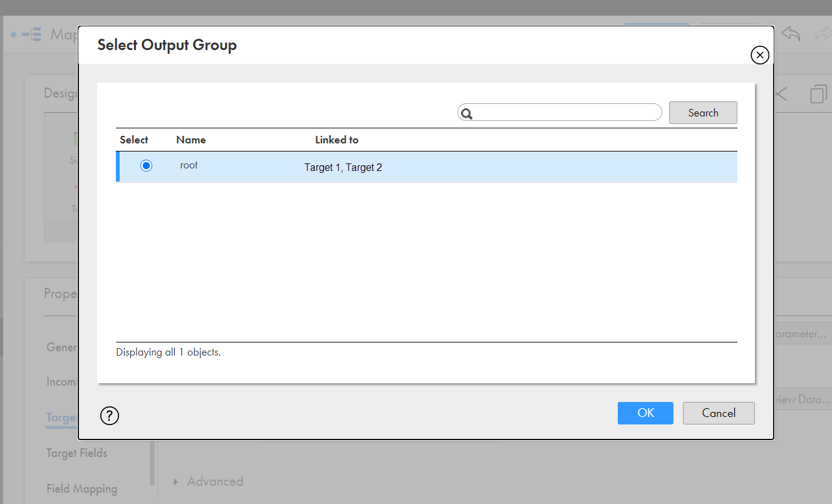The height and width of the screenshot is (504, 832).
Task: Select the root output group radio button
Action: tap(146, 166)
